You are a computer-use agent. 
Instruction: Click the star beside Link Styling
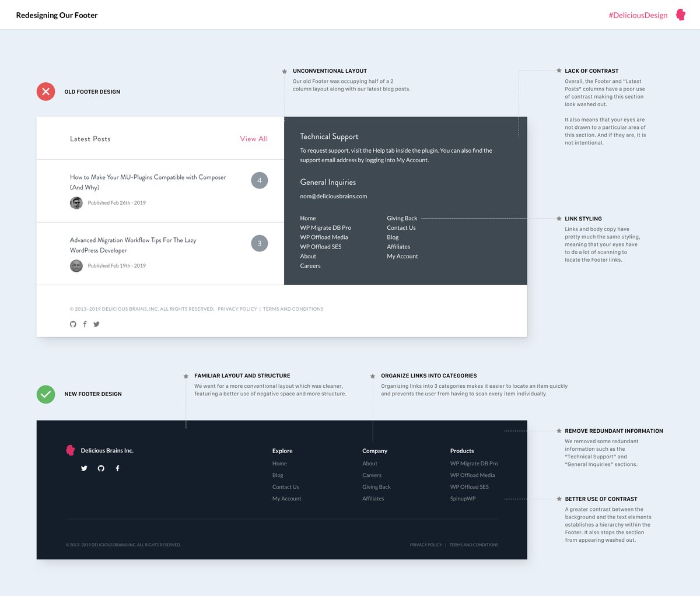[559, 219]
